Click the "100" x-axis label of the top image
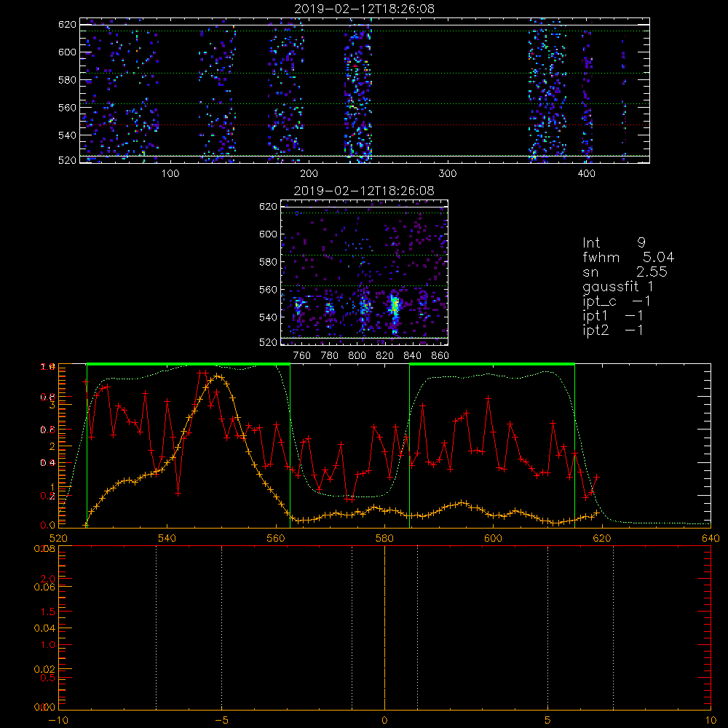This screenshot has width=728, height=728. tap(170, 174)
